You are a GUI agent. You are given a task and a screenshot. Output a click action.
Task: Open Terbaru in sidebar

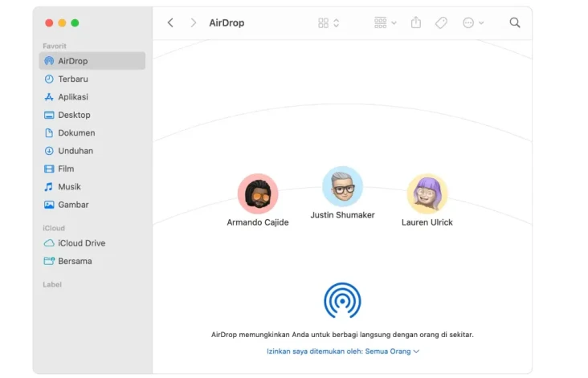73,79
